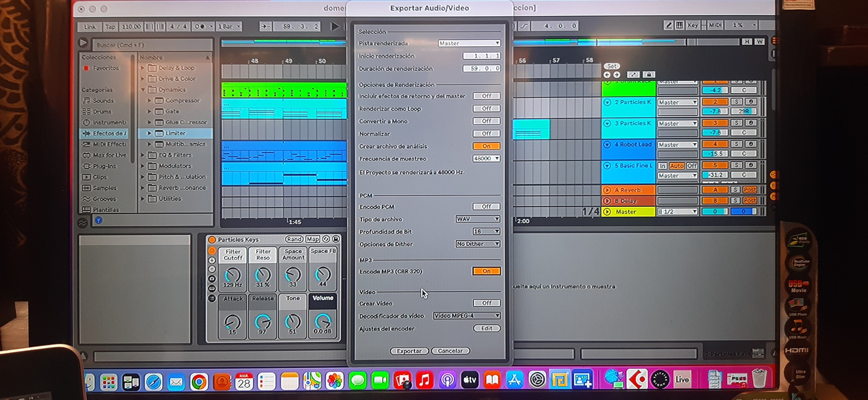868x400 pixels.
Task: Expand the EQ & Filters folder
Action: (x=143, y=155)
